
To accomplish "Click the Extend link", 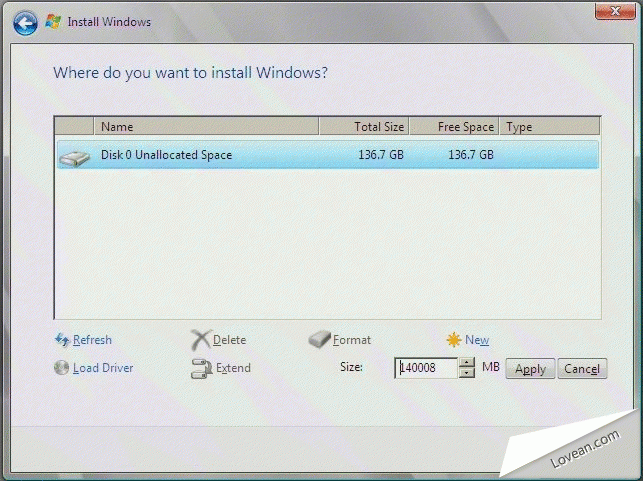I will click(233, 368).
